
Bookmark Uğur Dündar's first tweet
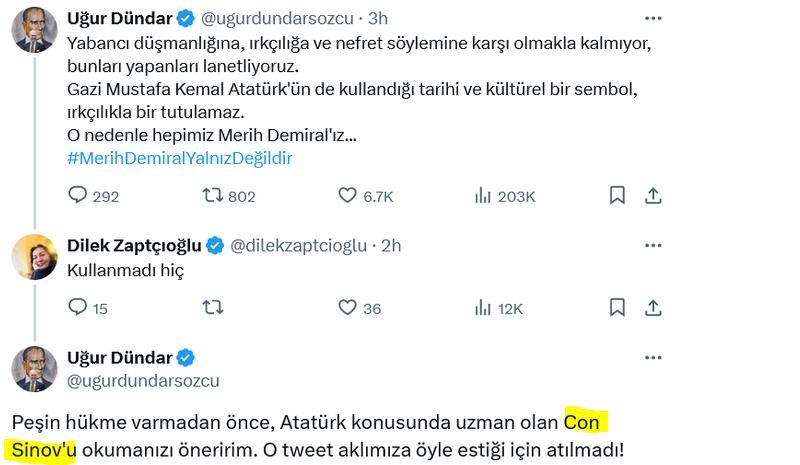coord(617,196)
